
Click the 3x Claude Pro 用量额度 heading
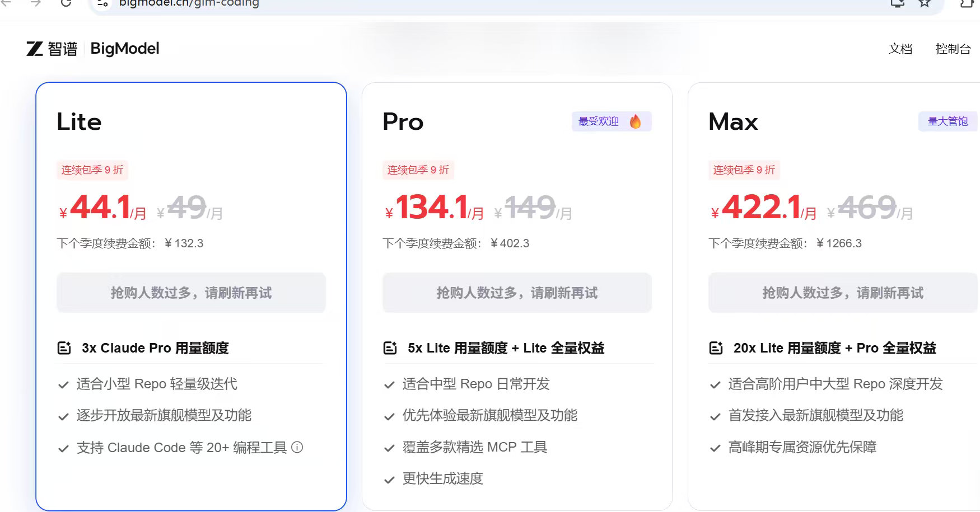[155, 348]
